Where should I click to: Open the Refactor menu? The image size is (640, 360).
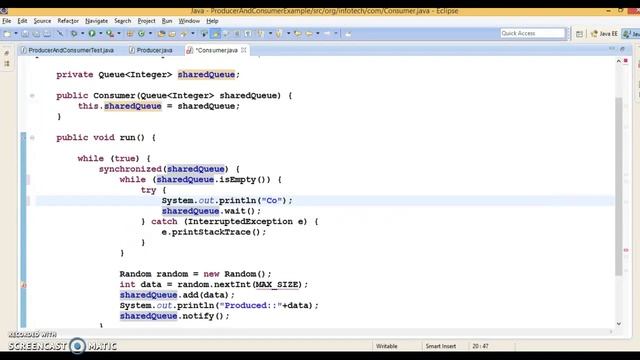[68, 21]
